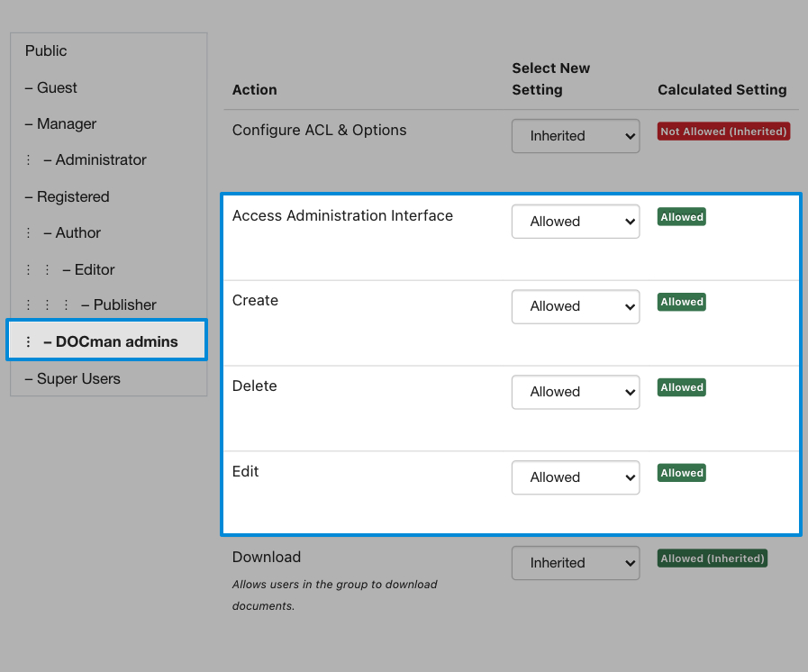Screen dimensions: 808x672
Task: Open the Download permission dropdown
Action: coord(576,563)
